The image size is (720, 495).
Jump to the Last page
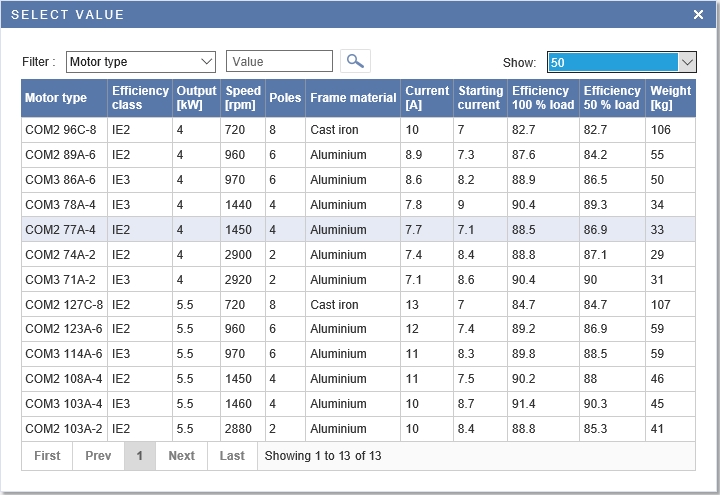click(232, 456)
